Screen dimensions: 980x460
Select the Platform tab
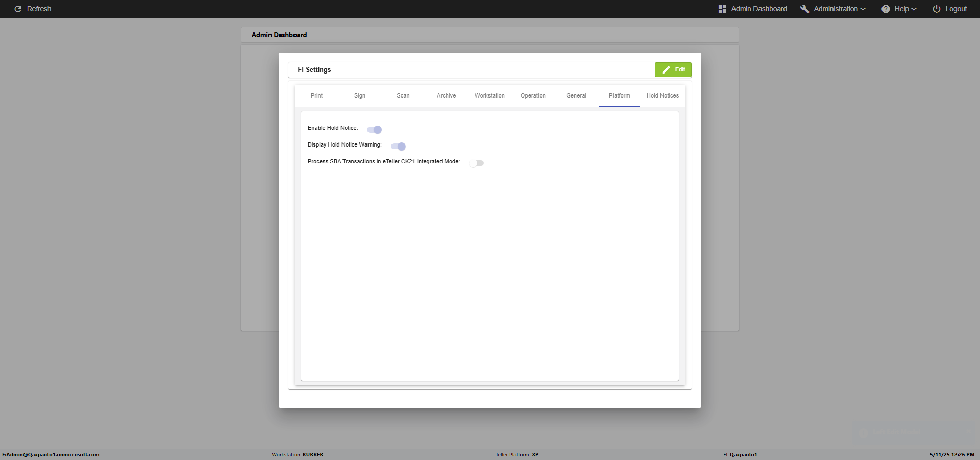pos(620,96)
